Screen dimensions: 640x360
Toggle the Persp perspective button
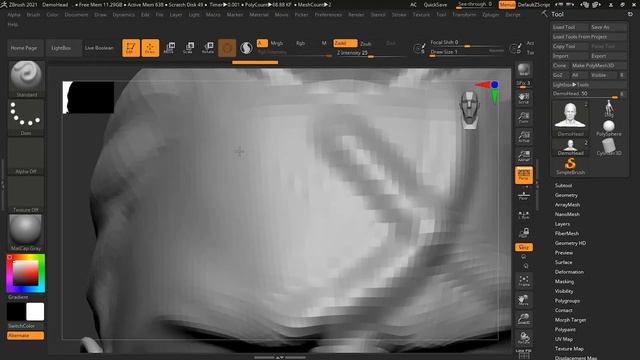(524, 175)
